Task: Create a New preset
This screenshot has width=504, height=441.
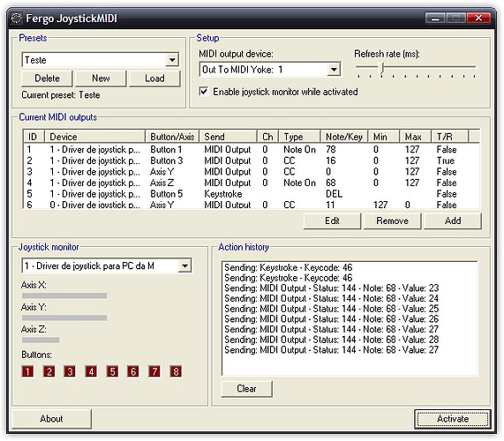Action: (x=101, y=78)
